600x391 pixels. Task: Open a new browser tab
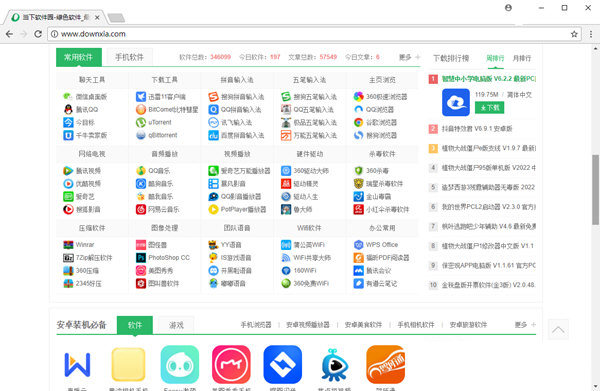(116, 18)
